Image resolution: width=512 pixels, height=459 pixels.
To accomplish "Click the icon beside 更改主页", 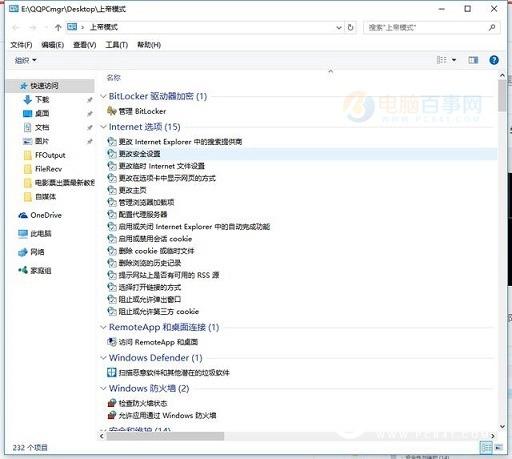I will (111, 190).
